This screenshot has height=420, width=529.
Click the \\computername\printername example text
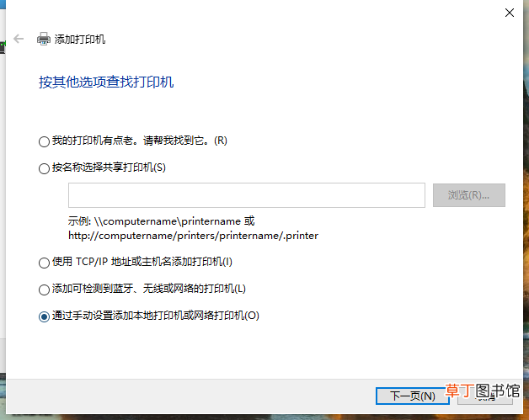(168, 221)
